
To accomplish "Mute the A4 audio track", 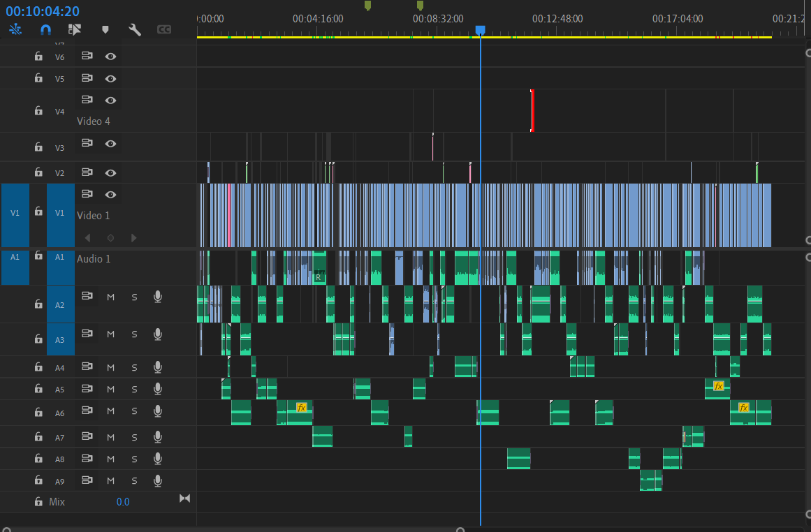I will point(110,367).
